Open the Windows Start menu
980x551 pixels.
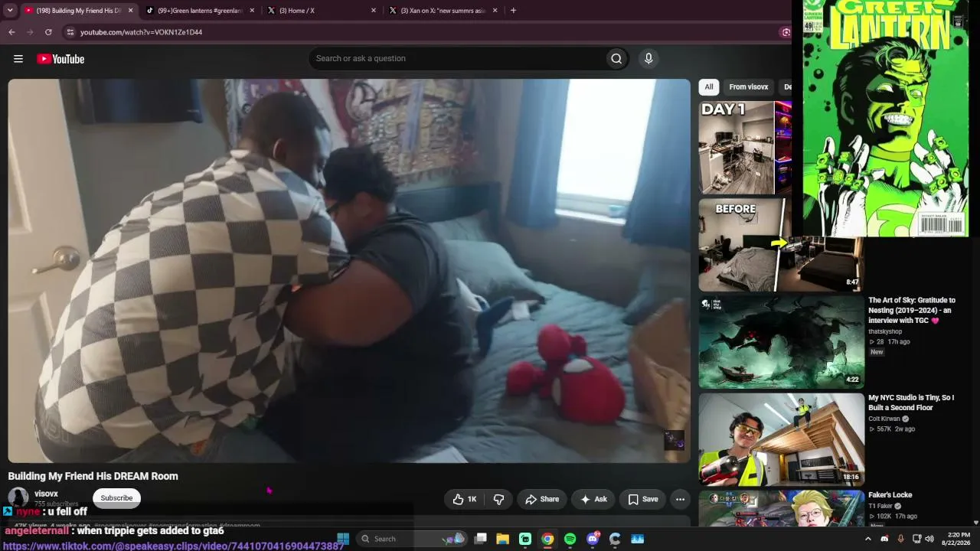point(343,539)
